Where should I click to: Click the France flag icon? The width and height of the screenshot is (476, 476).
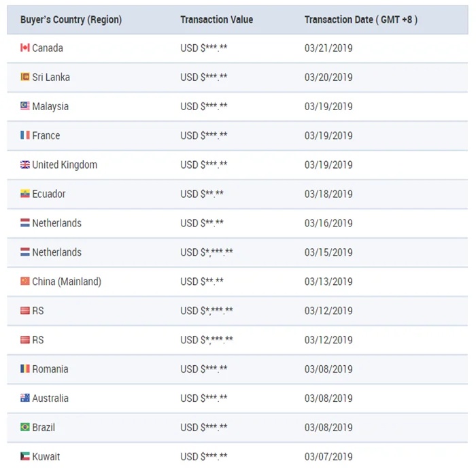pos(25,136)
